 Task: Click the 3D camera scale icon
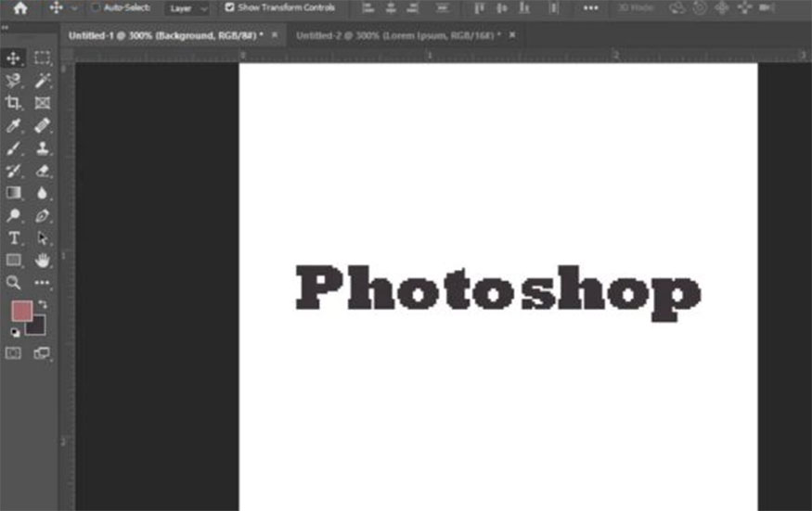[x=767, y=7]
